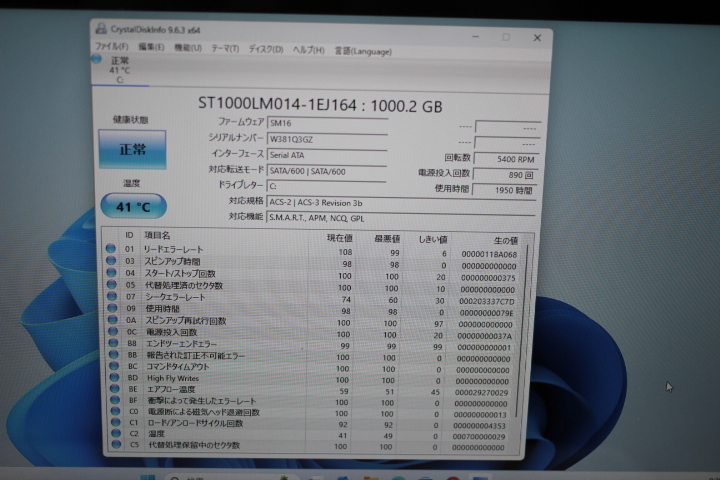Viewport: 720px width, 480px height.
Task: Click status orb of コマンドタイムアウト row
Action: pos(114,366)
